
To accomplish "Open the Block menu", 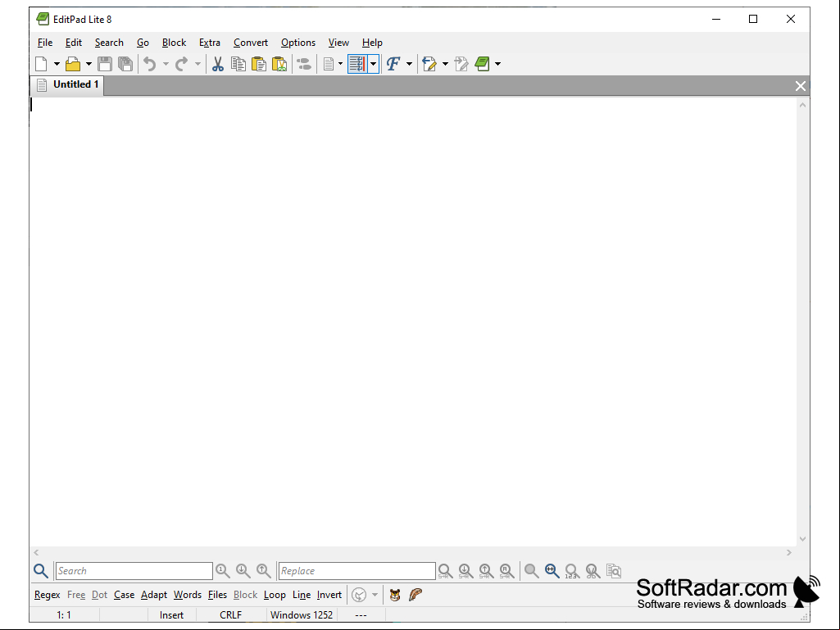I will tap(174, 43).
